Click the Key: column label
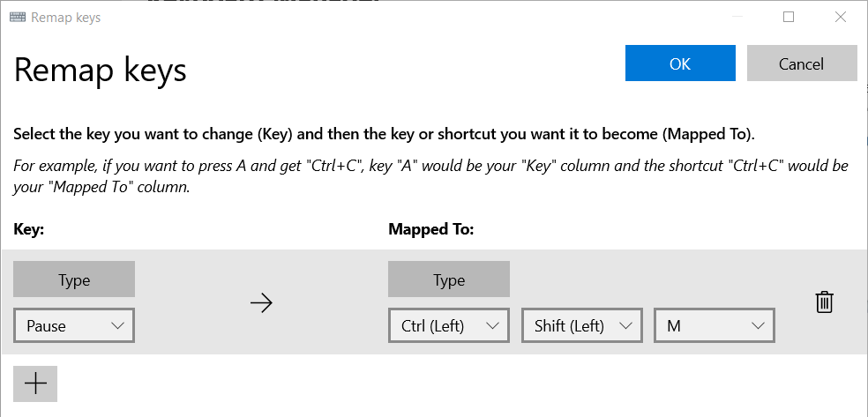The width and height of the screenshot is (868, 417). [x=29, y=229]
